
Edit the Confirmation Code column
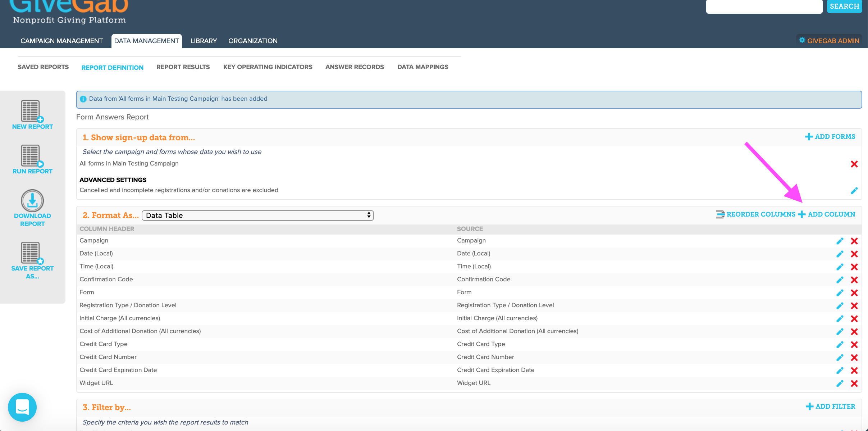(840, 280)
